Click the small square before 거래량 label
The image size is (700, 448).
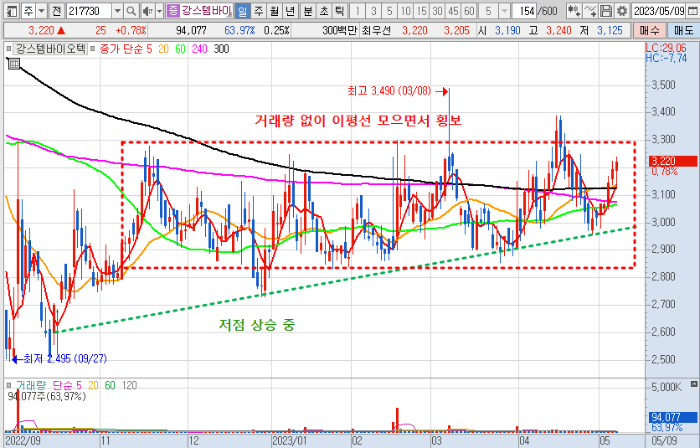[9, 385]
